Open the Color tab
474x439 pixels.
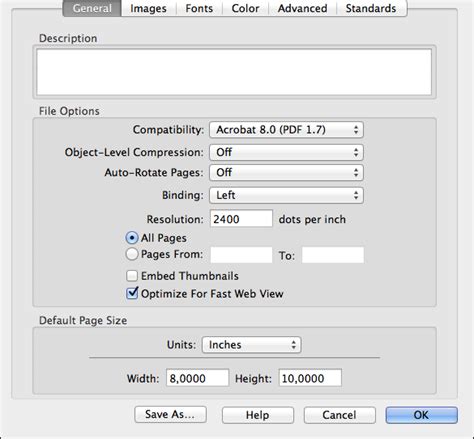pyautogui.click(x=245, y=8)
